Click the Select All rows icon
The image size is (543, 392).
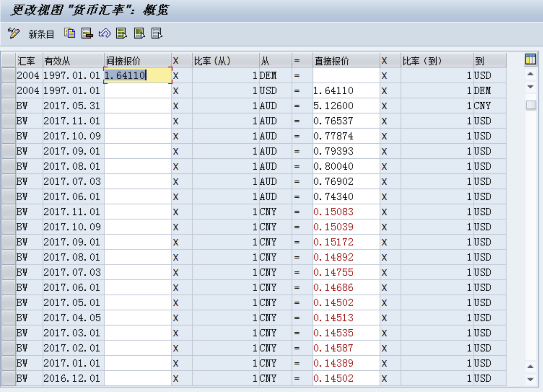(122, 33)
